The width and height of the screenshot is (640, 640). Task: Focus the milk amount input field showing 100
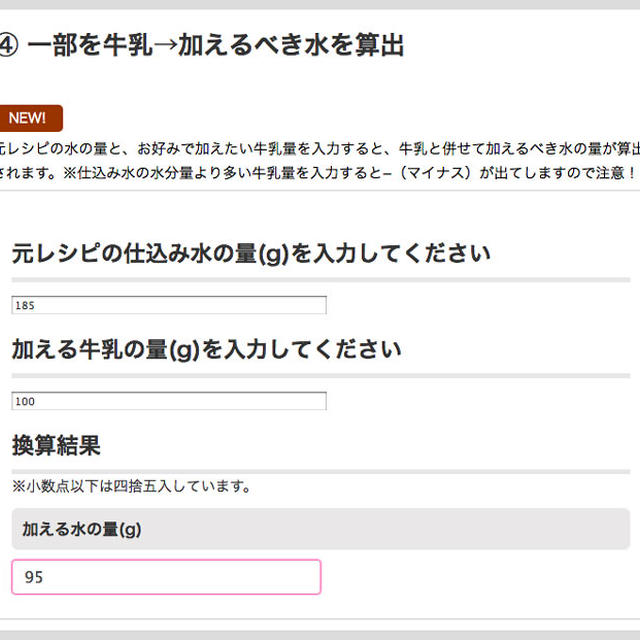click(169, 401)
